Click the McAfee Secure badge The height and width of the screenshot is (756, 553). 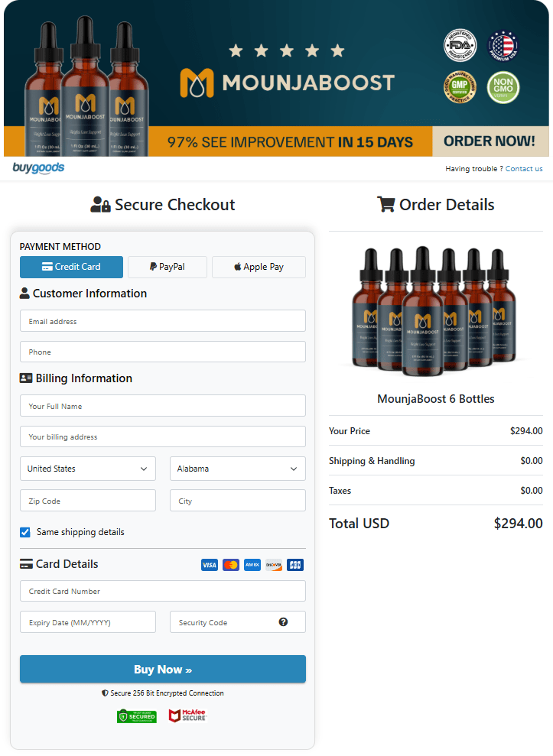pos(187,715)
